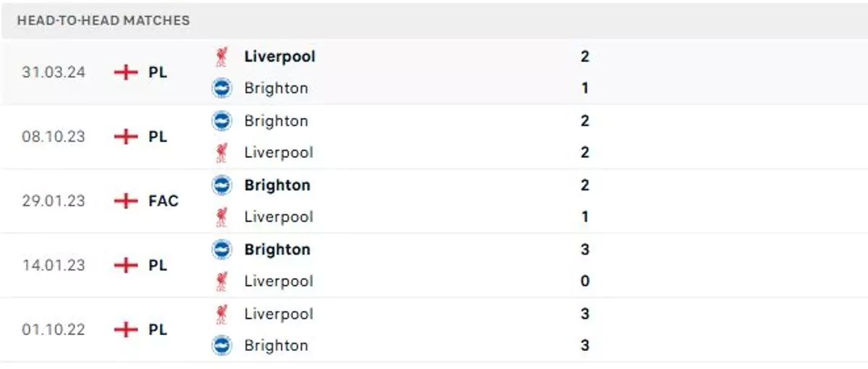
Task: Click Brighton crest in FAC match
Action: [221, 185]
